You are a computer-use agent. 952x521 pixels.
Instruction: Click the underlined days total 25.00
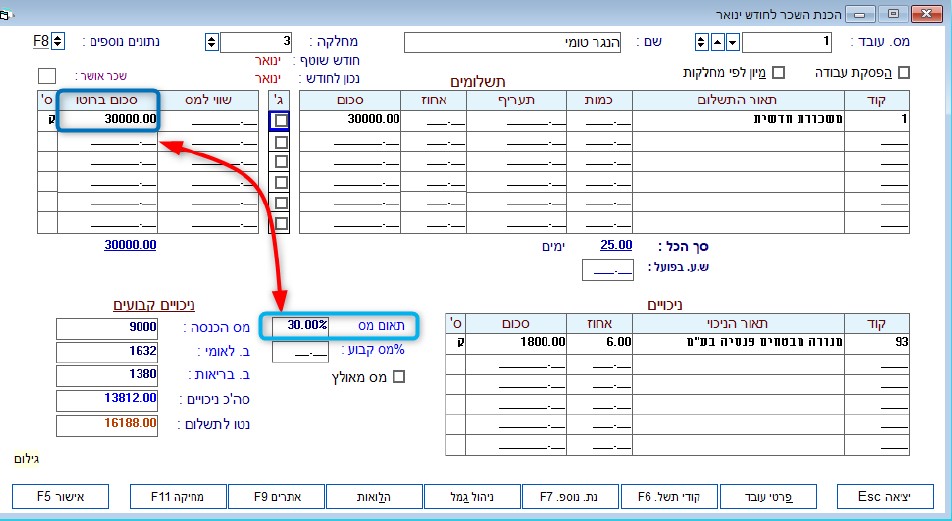(616, 245)
